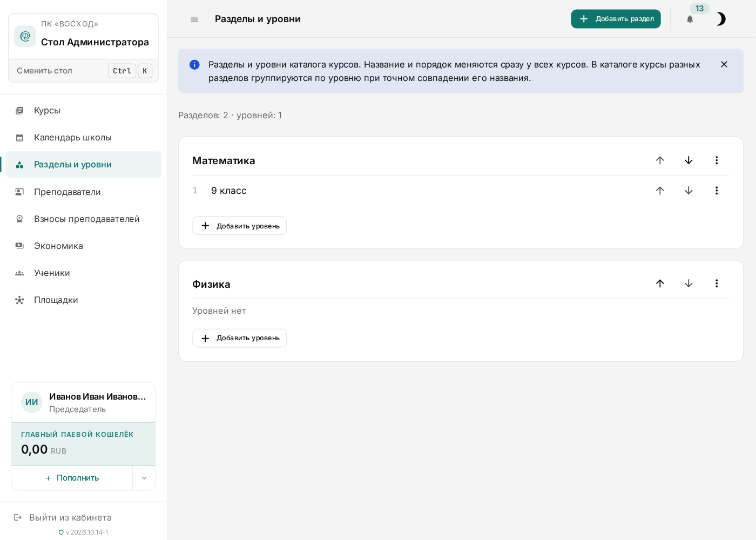756x540 pixels.
Task: Open the notifications bell
Action: (690, 19)
